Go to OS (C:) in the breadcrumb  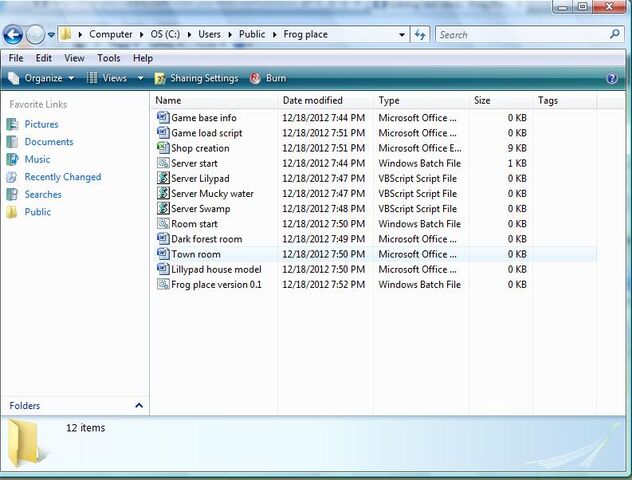(x=165, y=34)
